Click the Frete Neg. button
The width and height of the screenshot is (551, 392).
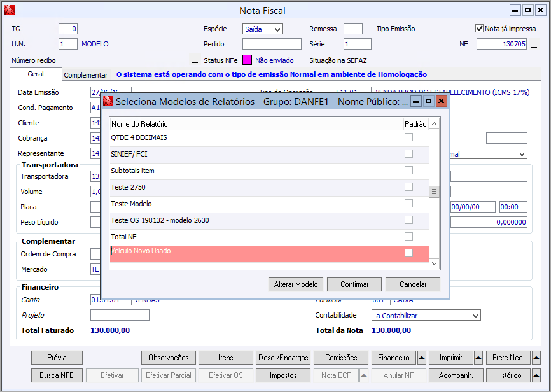click(x=508, y=358)
